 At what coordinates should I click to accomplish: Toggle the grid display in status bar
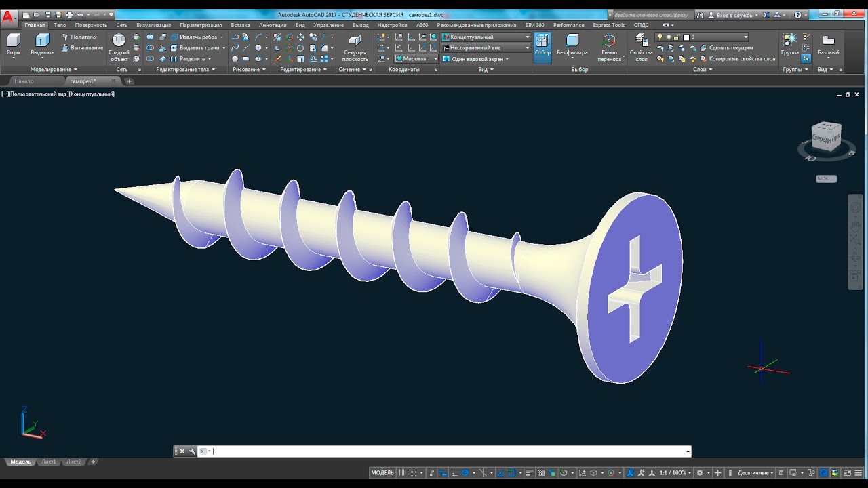(402, 472)
